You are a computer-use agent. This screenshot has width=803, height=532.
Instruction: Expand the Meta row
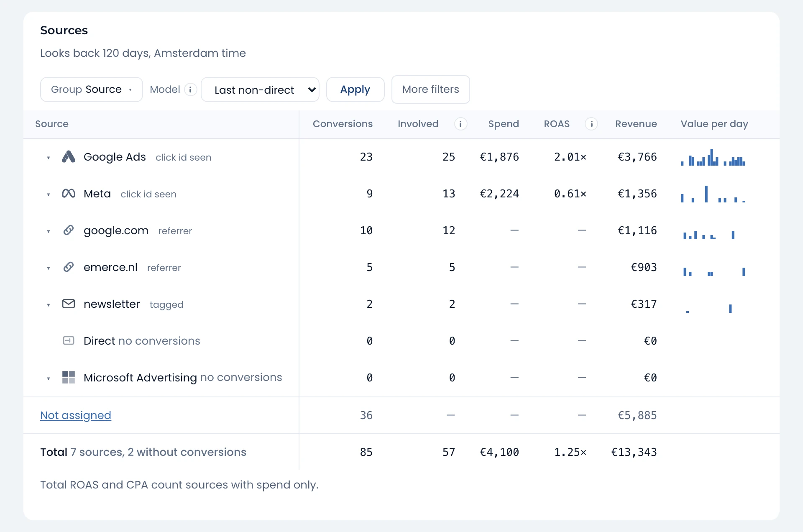pyautogui.click(x=49, y=194)
